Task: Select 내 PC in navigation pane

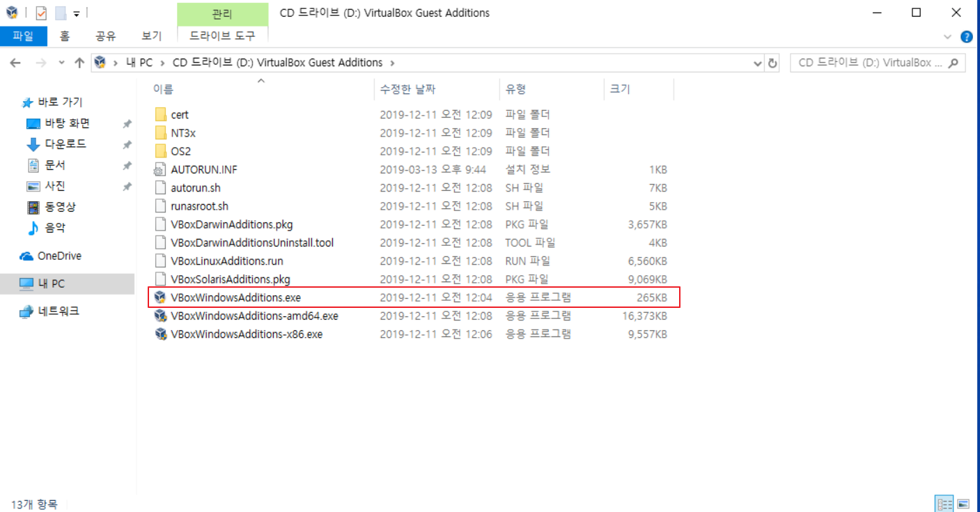Action: tap(67, 284)
